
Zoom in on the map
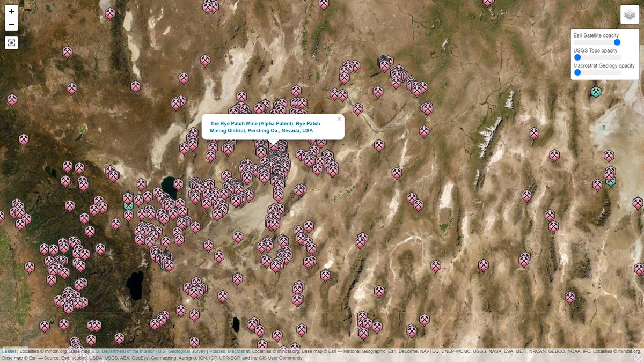pos(12,11)
